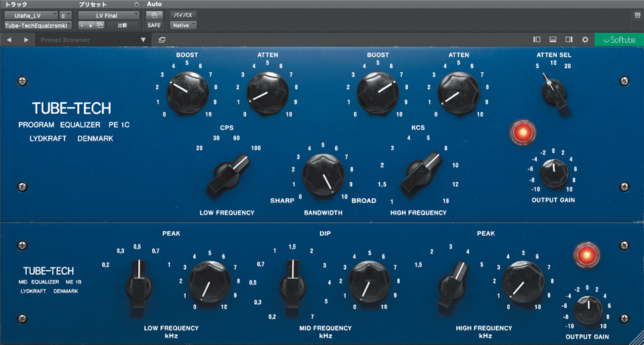Show the left side panel
Viewport: 644px width, 345px height.
tap(537, 40)
